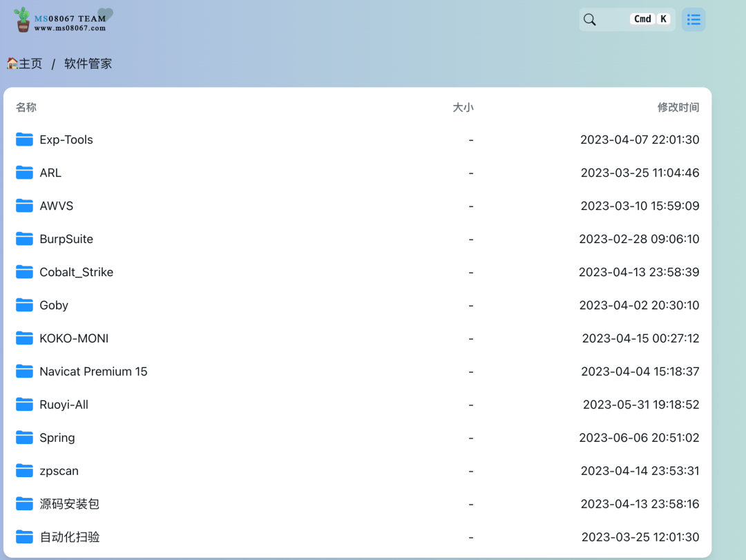Click the date 2023-05-31 19:18:52
Screen dimensions: 746x560
(641, 405)
